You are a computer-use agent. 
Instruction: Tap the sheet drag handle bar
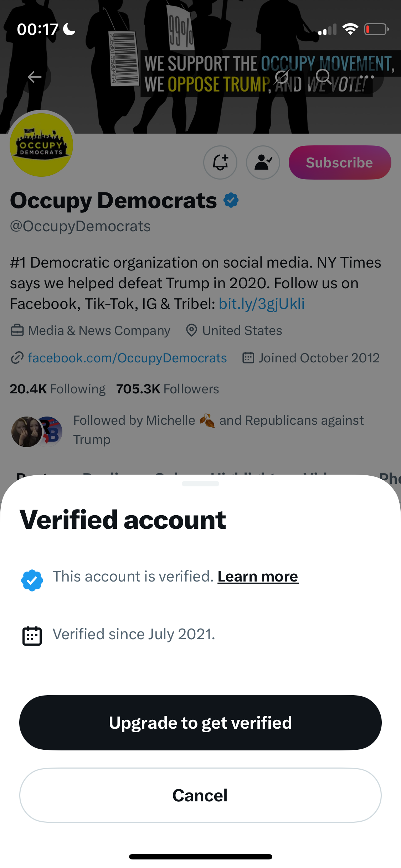point(200,484)
